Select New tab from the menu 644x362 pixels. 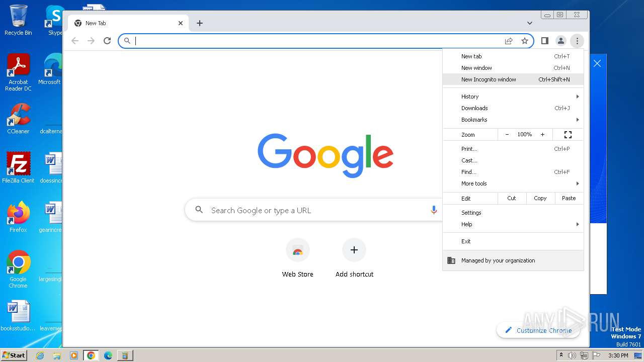(x=513, y=56)
